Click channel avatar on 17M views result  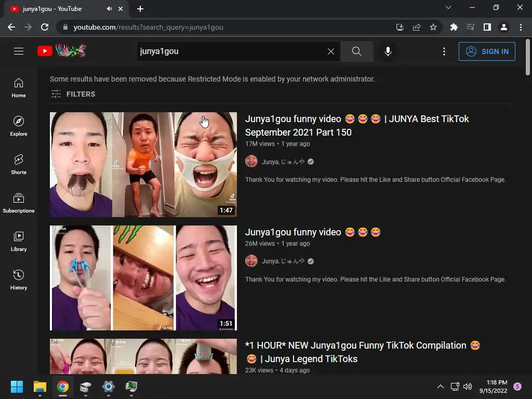pos(251,162)
